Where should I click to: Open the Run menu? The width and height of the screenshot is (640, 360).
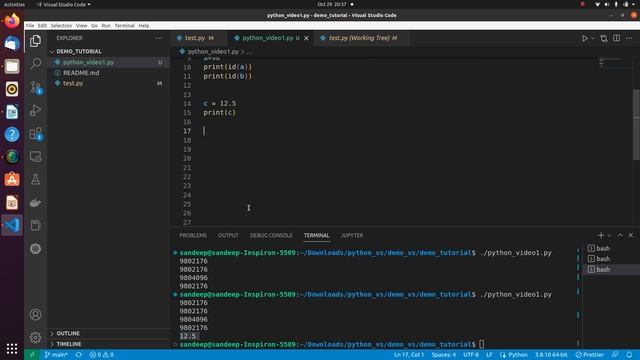tap(106, 25)
